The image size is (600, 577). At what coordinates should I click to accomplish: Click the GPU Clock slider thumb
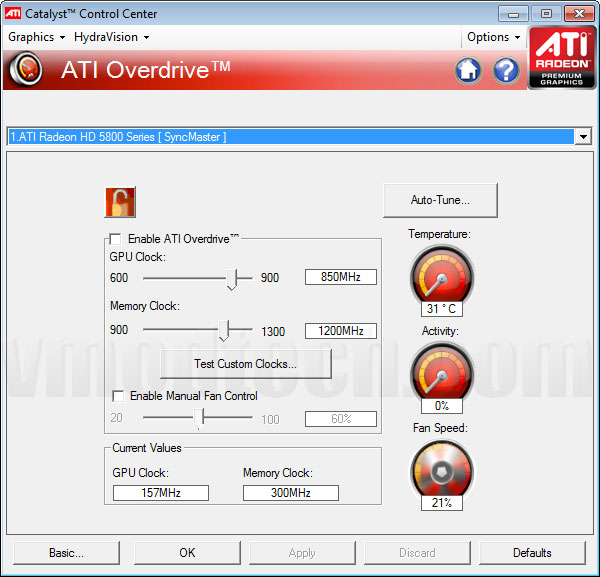232,279
